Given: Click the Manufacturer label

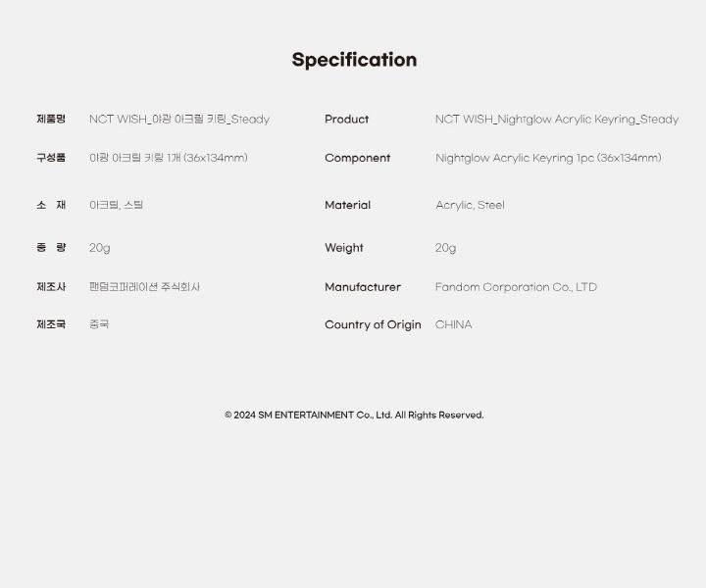Looking at the screenshot, I should pos(363,287).
